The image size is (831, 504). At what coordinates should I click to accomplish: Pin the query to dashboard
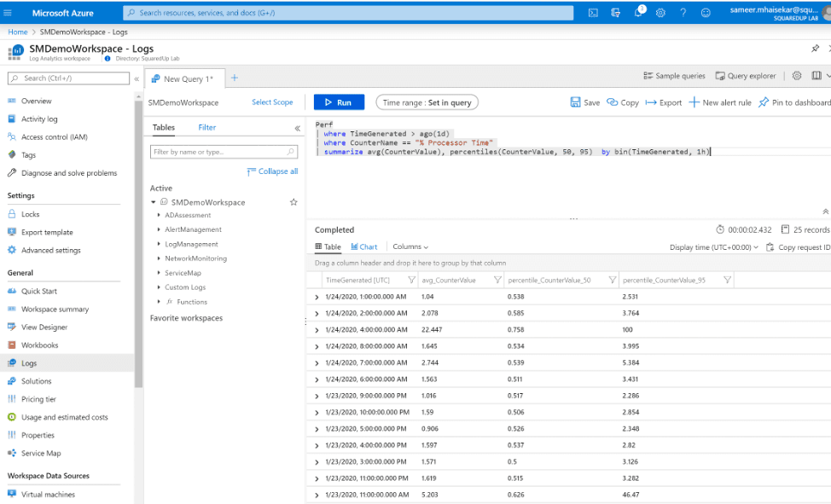coord(794,102)
